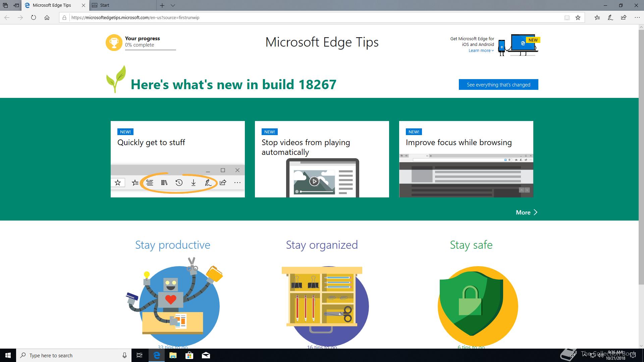Click the Microsoft Edge Tips title
The width and height of the screenshot is (644, 362).
coord(322,42)
